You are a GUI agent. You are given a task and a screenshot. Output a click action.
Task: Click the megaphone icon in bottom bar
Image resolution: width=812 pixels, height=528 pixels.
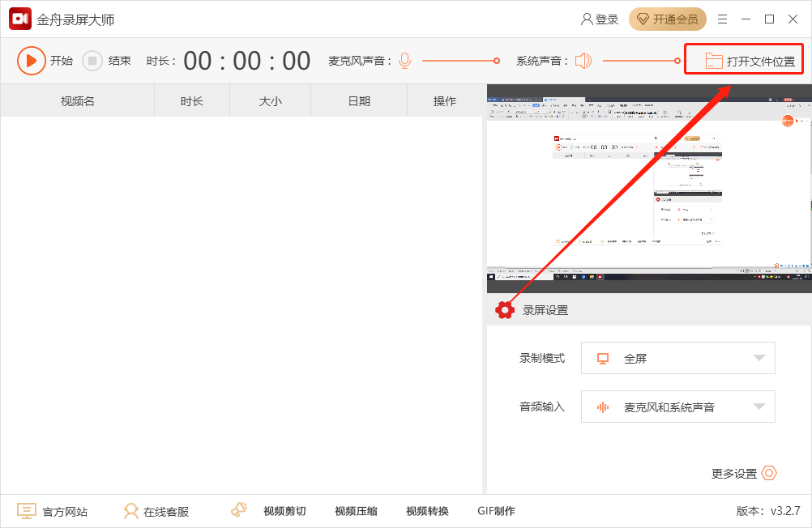click(239, 510)
